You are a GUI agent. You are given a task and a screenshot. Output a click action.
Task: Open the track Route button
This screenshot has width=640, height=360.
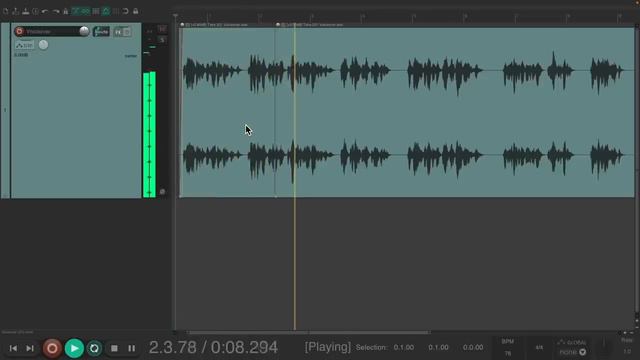(x=101, y=31)
